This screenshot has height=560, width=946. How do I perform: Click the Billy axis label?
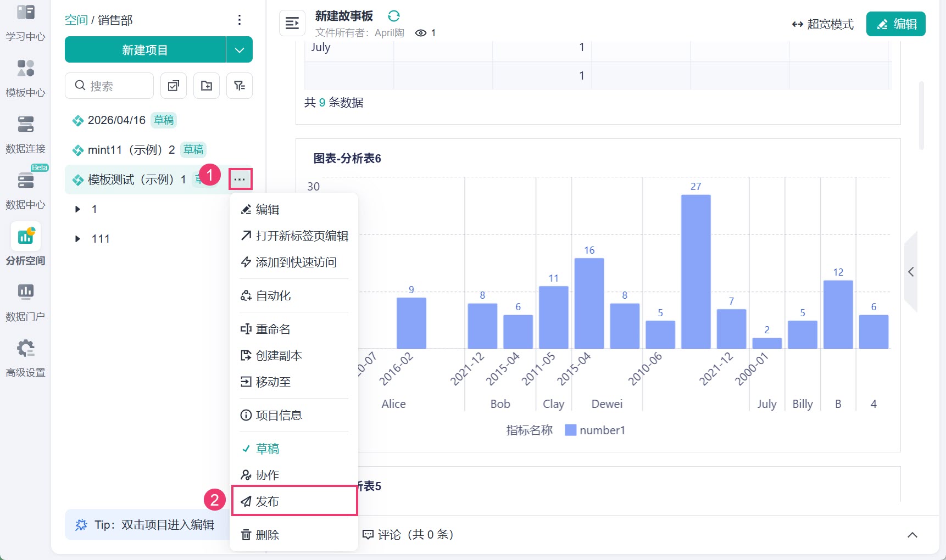[x=803, y=404]
